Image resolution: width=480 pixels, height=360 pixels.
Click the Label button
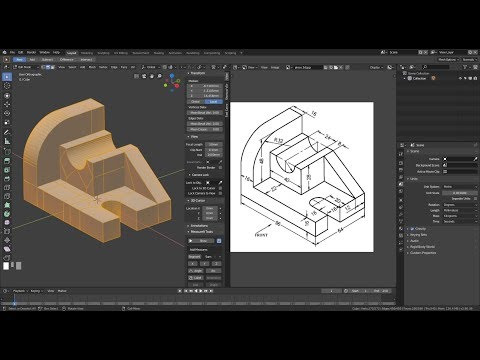click(x=196, y=278)
